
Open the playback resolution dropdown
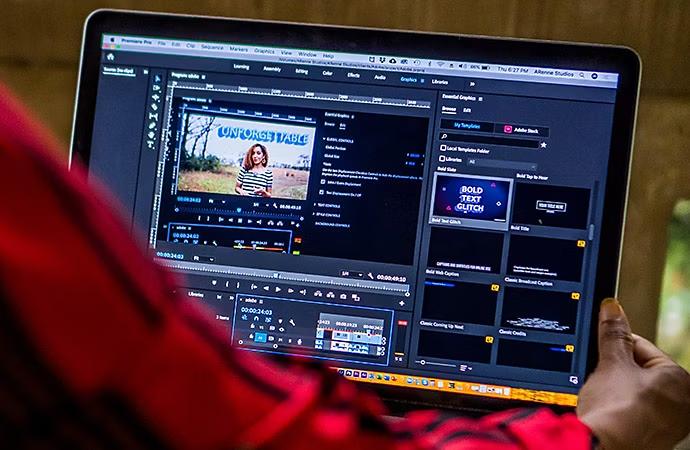pos(352,274)
